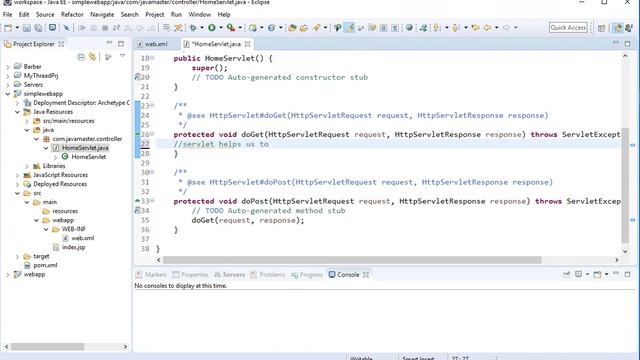640x360 pixels.
Task: Go back with the yellow Back arrow
Action: pyautogui.click(x=487, y=28)
